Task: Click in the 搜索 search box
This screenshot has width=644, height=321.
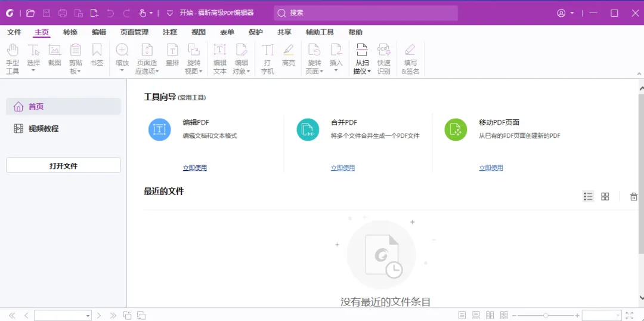Action: pos(366,13)
